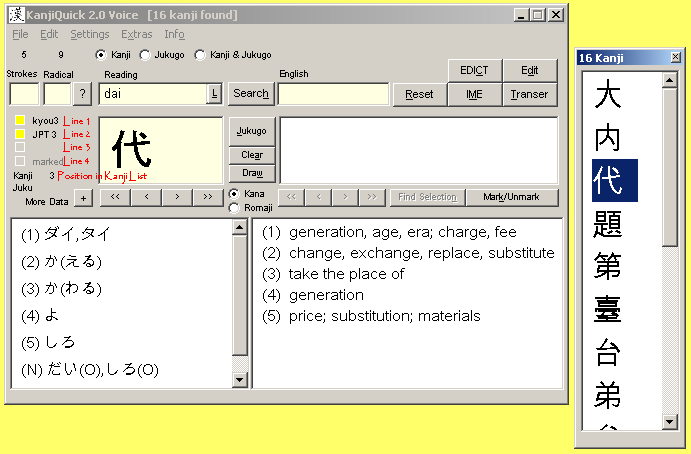Click the radical help question mark button
The image size is (691, 454).
tap(83, 94)
